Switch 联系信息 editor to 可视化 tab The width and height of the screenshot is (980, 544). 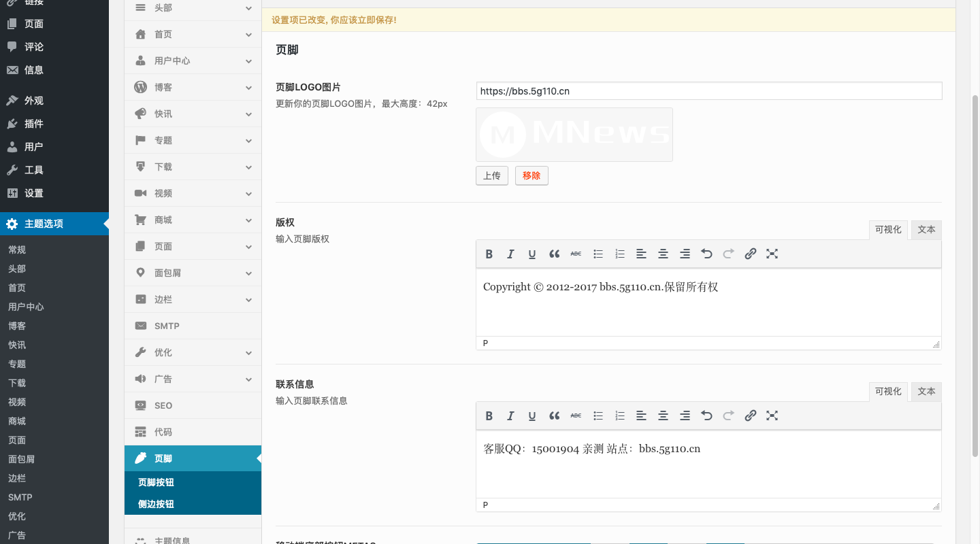tap(887, 392)
